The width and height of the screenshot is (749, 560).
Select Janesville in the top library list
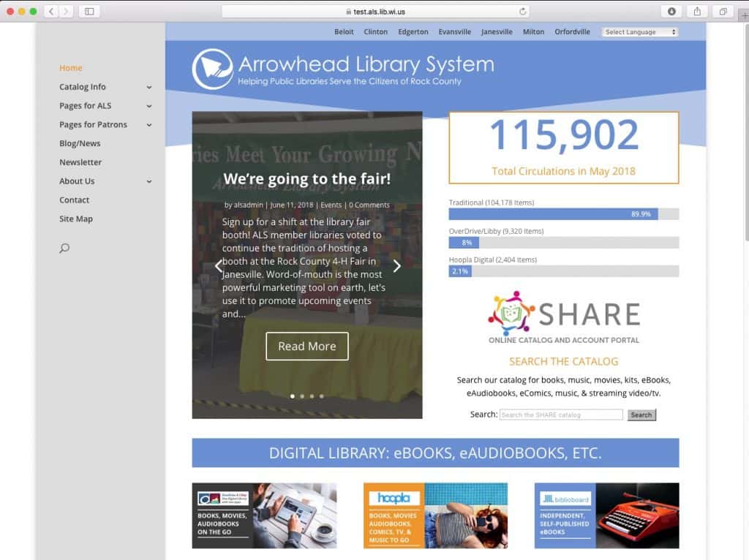(x=497, y=31)
